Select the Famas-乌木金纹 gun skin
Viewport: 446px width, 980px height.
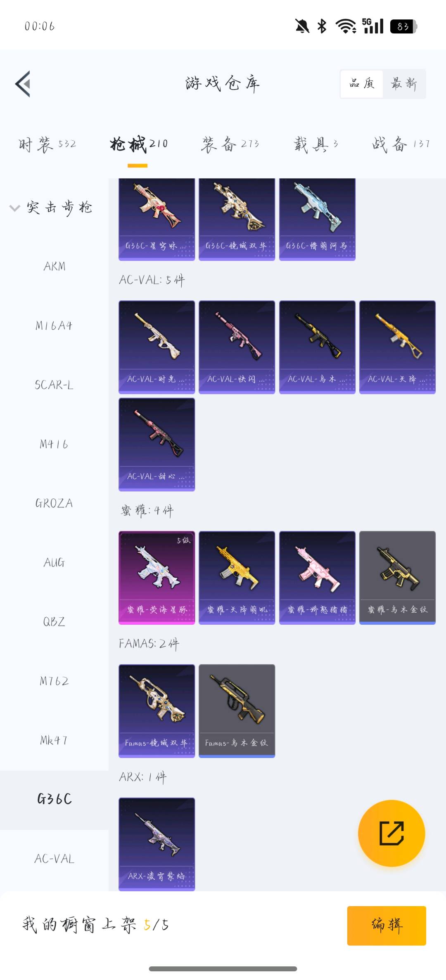pos(237,711)
